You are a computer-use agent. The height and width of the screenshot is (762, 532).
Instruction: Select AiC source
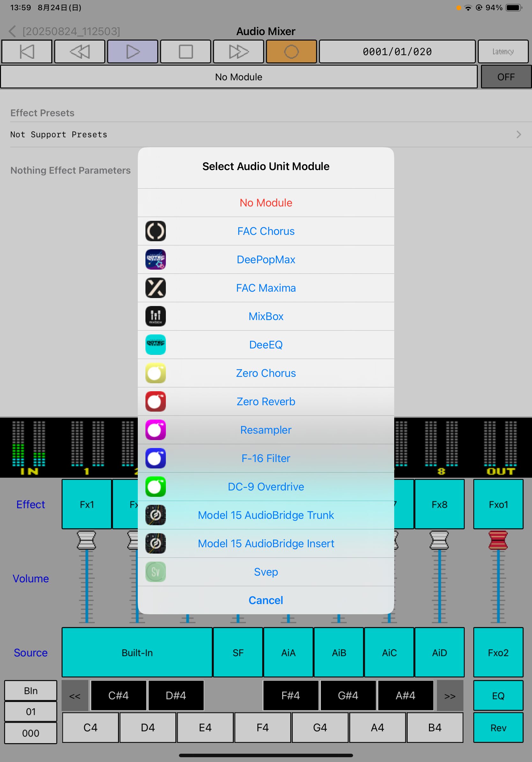tap(389, 653)
